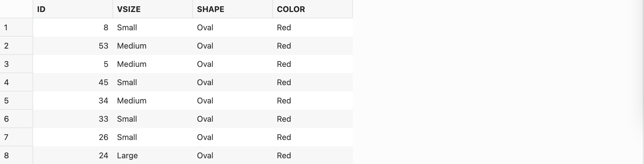
Task: Click row number 3 header
Action: pyautogui.click(x=16, y=64)
